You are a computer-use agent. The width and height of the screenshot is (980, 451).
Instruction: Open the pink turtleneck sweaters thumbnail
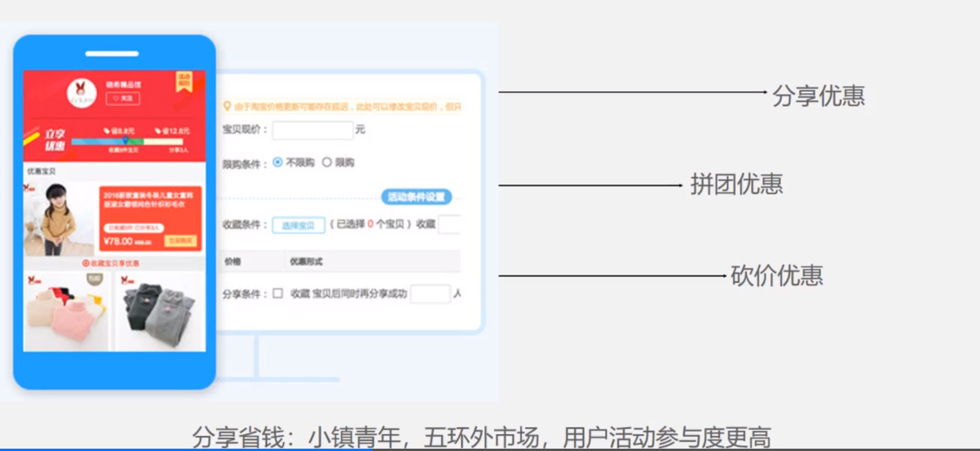66,313
